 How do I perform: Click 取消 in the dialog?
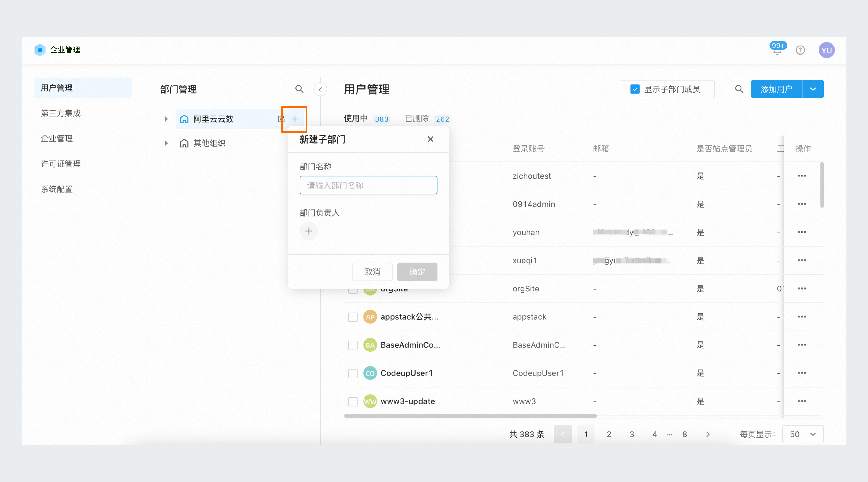click(x=372, y=272)
